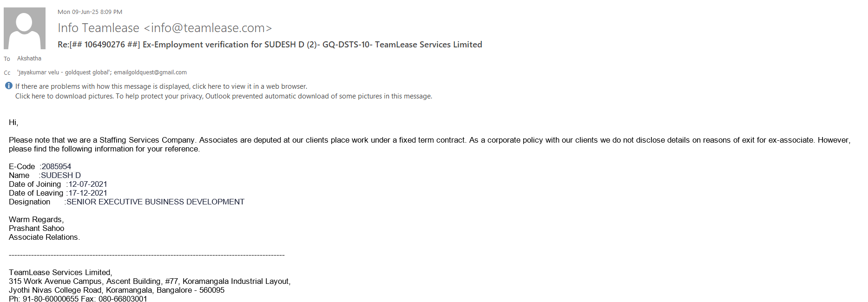
Task: Click the E-Code number 2085954
Action: (56, 166)
